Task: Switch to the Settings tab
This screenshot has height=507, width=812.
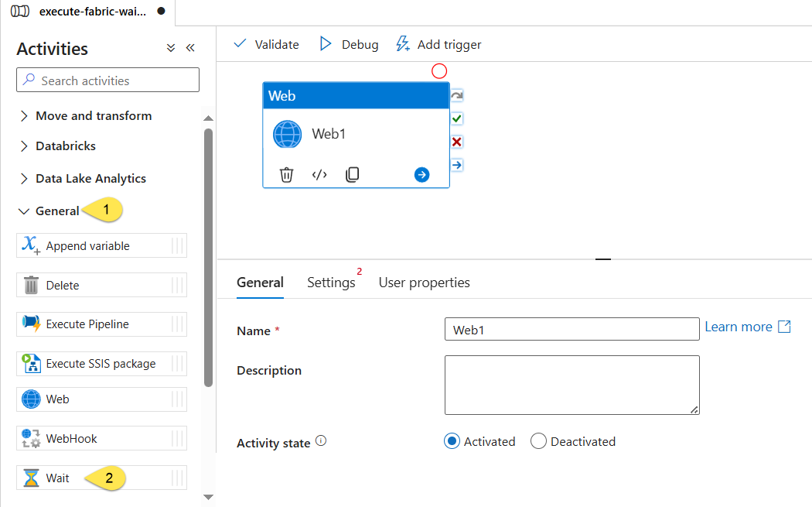Action: tap(332, 283)
